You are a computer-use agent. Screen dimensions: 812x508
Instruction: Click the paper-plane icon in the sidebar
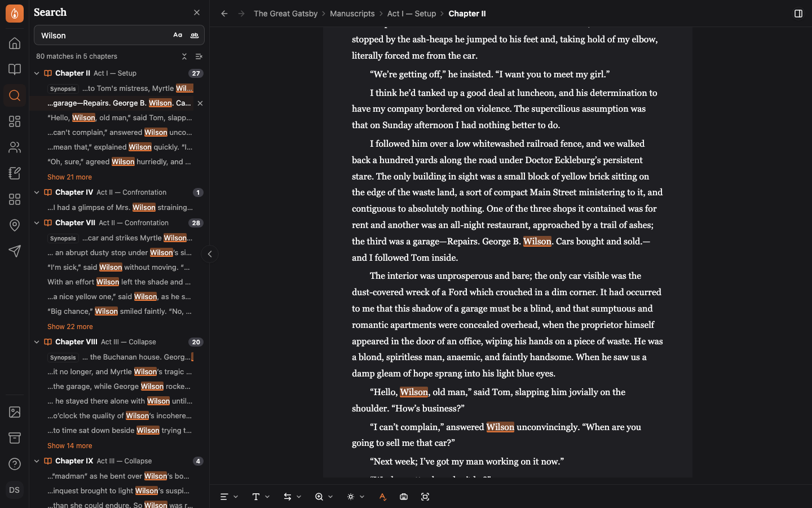pos(15,251)
